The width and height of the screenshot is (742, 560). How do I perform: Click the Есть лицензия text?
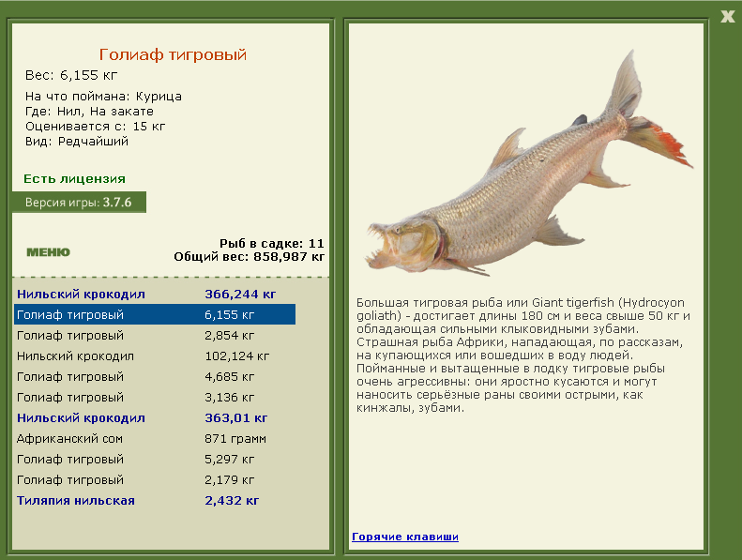tap(75, 179)
